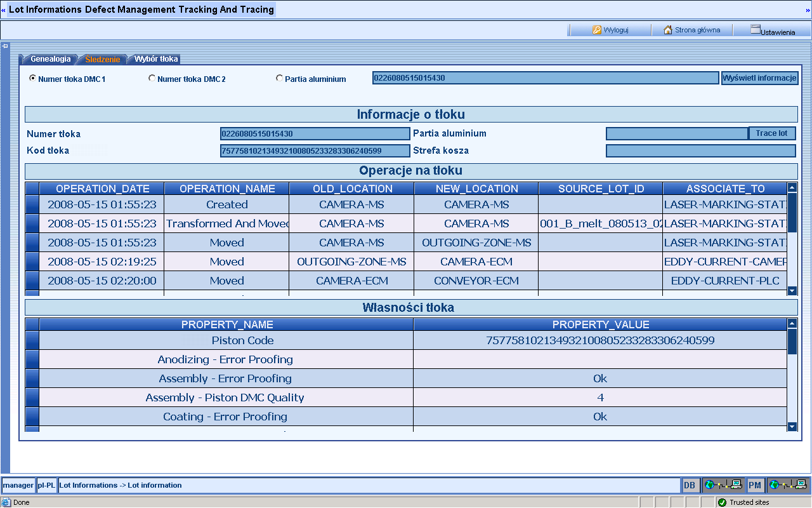Click the Numer tłoka input field
This screenshot has width=812, height=508.
coord(315,133)
